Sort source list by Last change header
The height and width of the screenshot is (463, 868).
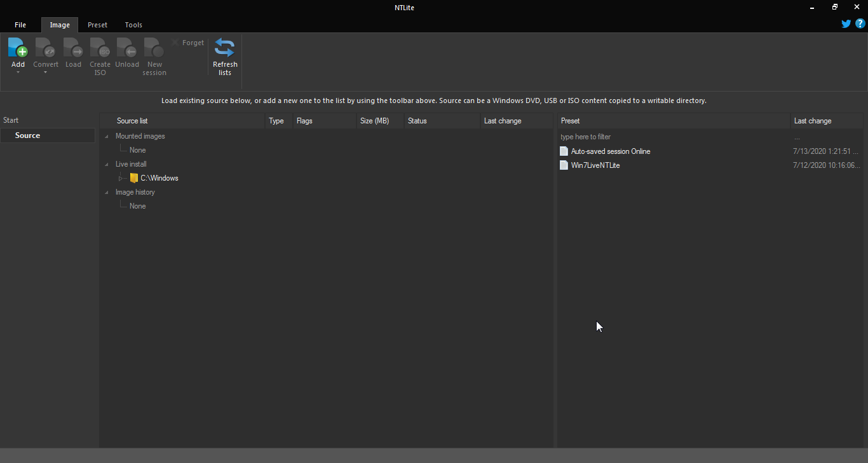tap(516, 121)
